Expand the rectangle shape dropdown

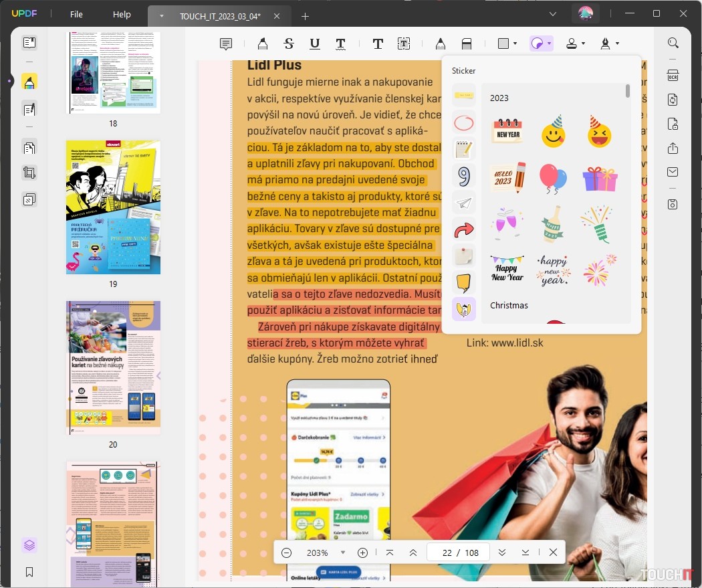(515, 44)
